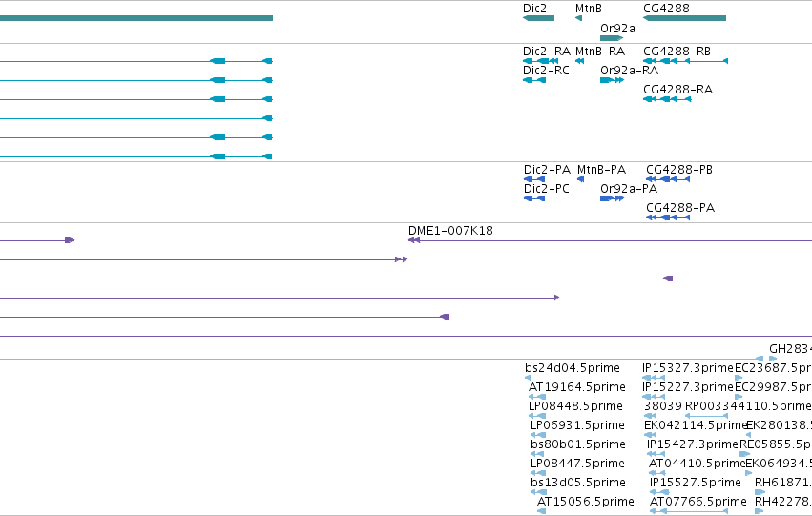Open EST LP08447.5prime
Screen dimensions: 812x516
coord(577,464)
